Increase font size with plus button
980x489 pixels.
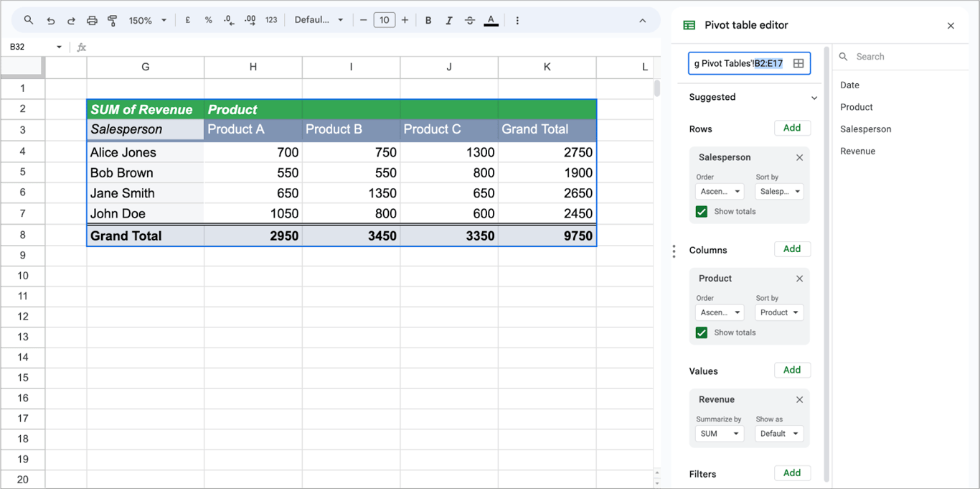[x=405, y=20]
